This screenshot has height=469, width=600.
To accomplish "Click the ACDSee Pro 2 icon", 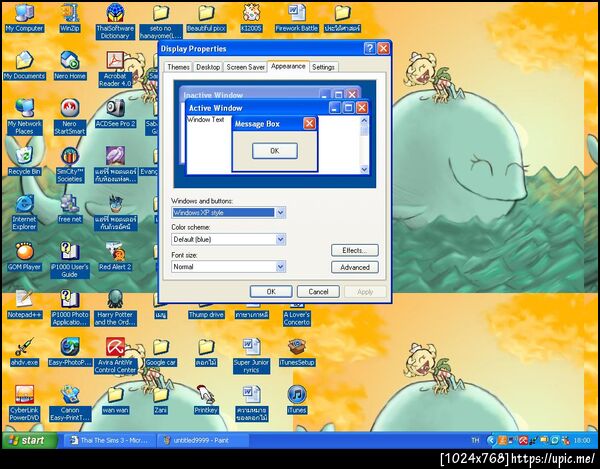I will tap(115, 114).
